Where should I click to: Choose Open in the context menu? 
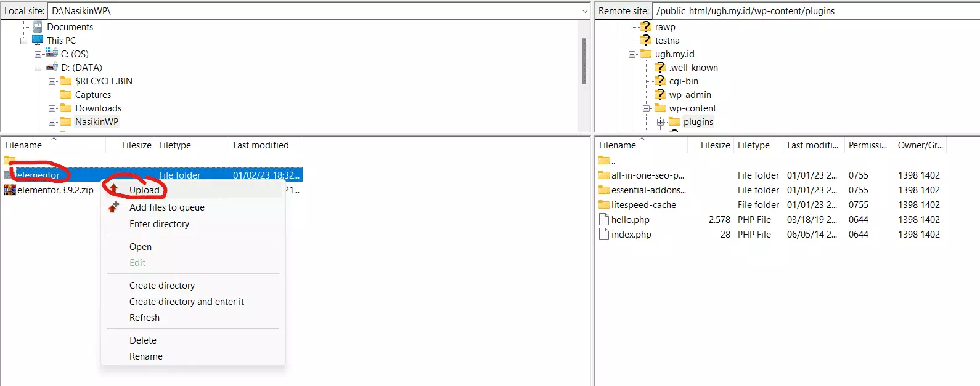coord(141,247)
